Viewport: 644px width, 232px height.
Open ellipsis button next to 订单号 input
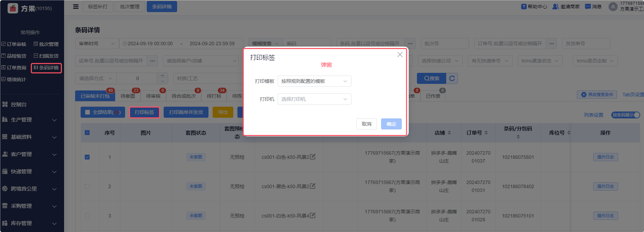point(551,43)
